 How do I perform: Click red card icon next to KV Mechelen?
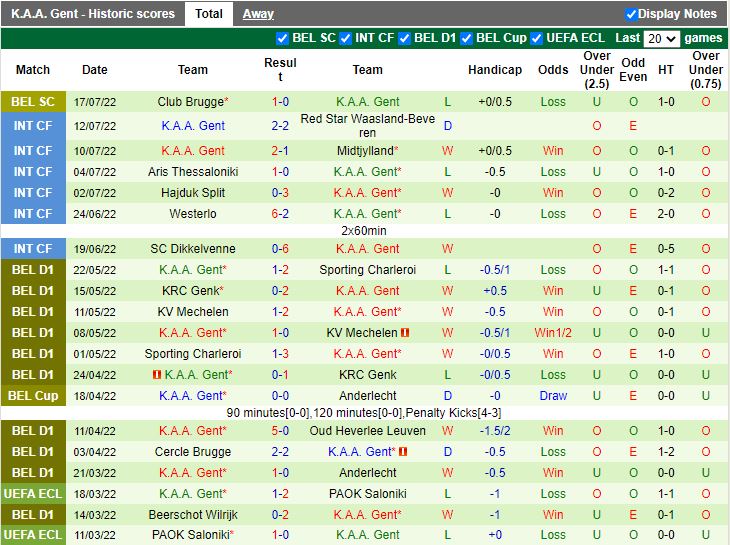(405, 333)
